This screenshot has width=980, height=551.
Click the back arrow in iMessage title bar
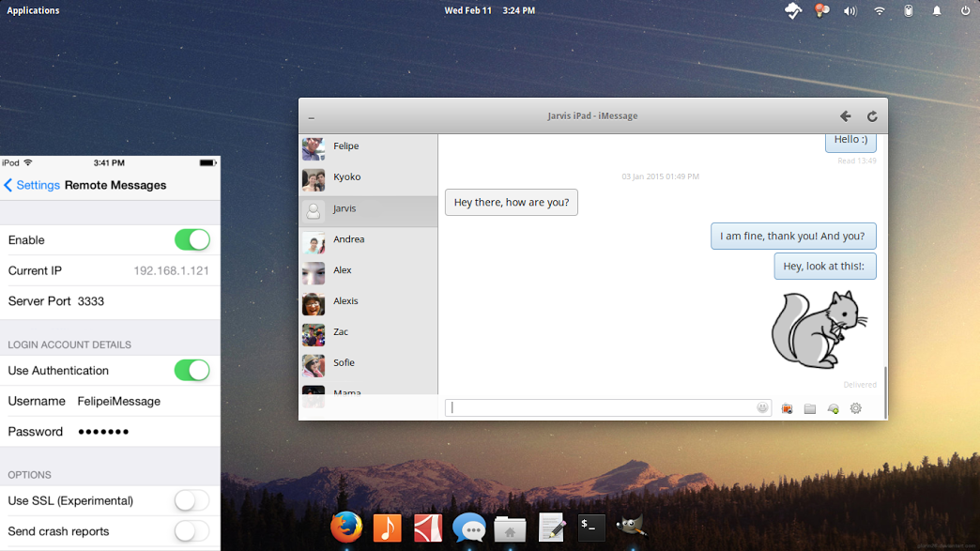[x=845, y=116]
